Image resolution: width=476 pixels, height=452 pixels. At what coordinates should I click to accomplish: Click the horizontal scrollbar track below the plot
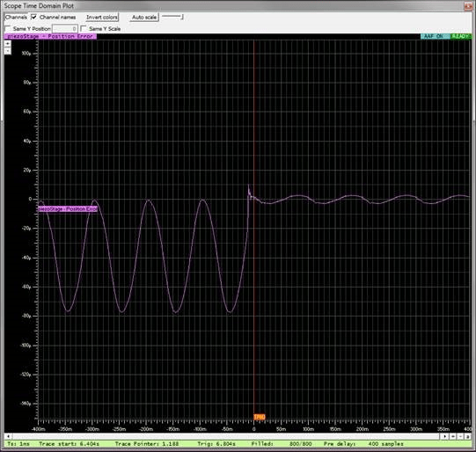tap(226, 436)
